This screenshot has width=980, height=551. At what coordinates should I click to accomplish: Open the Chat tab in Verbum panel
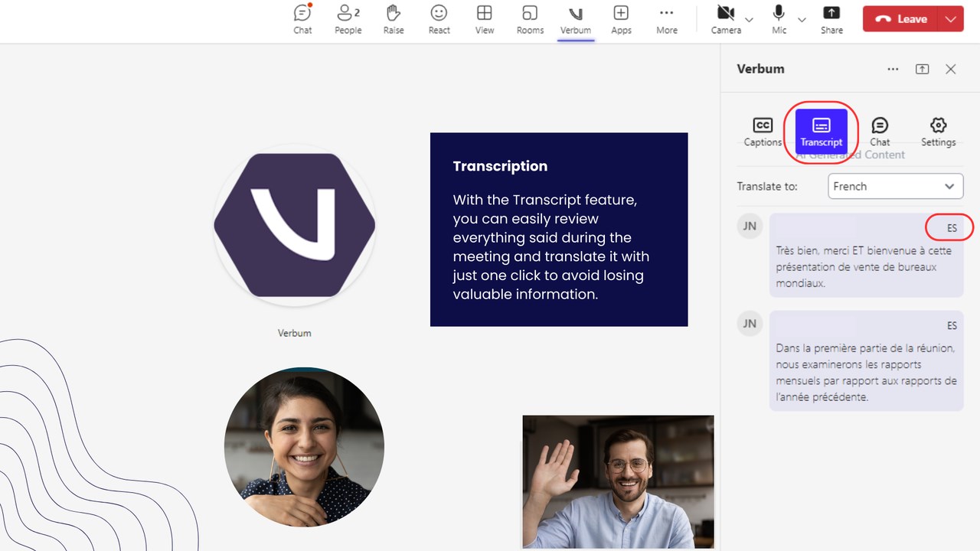coord(880,132)
